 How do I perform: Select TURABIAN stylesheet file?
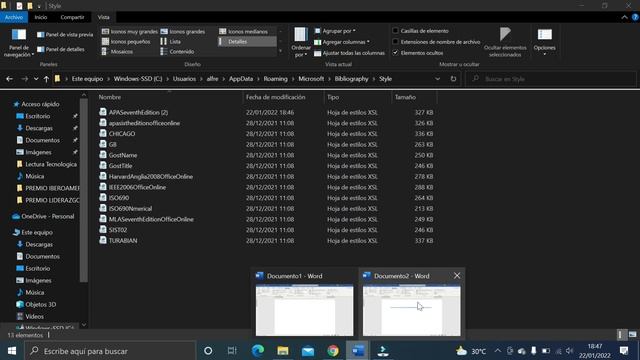pyautogui.click(x=118, y=240)
